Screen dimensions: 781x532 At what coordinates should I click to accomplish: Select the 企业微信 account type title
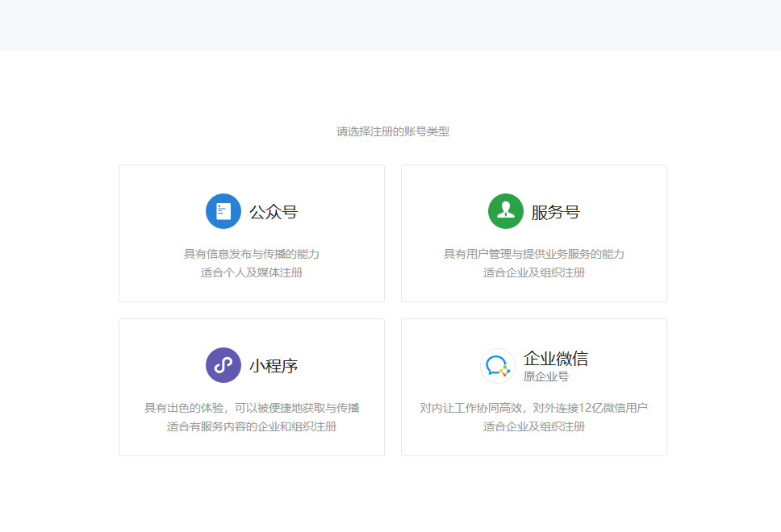pos(558,358)
